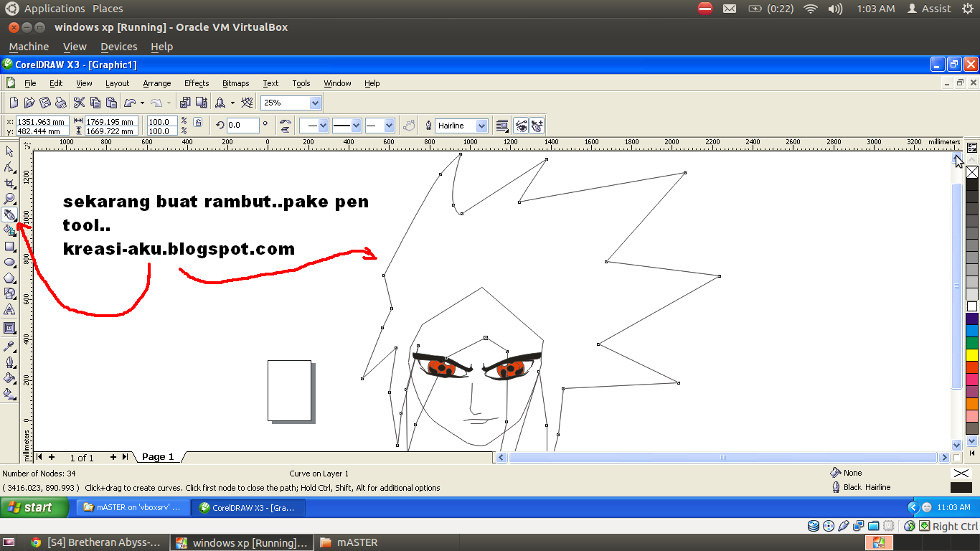
Task: Click the vertical scrollbar down arrow
Action: (956, 445)
